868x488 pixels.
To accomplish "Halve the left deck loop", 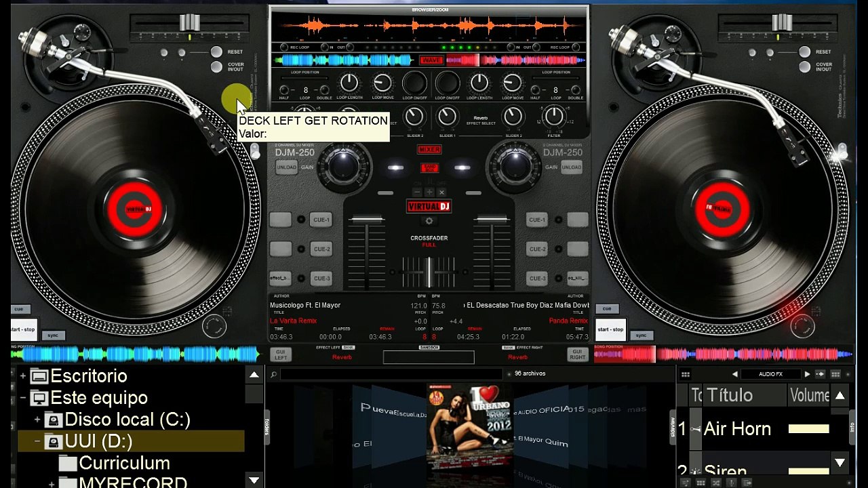I will tap(283, 90).
